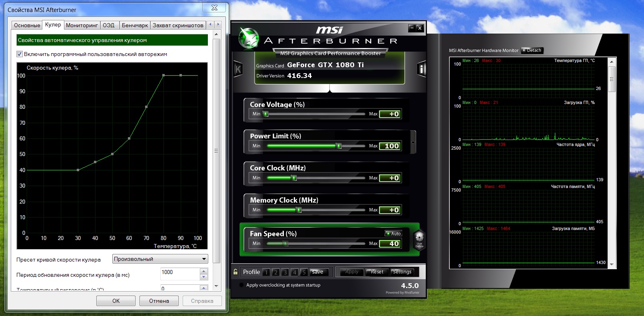Open Afterburner Settings
This screenshot has height=316, width=644.
(402, 272)
